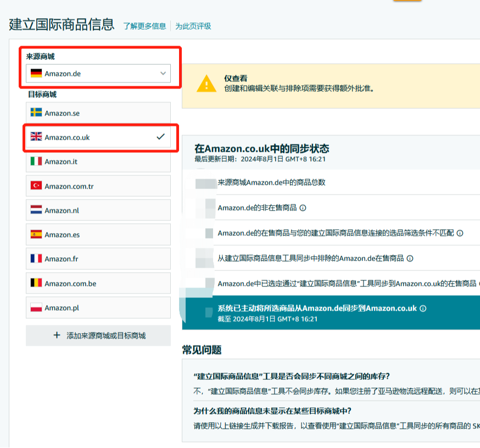Click the 目标商城 label
This screenshot has width=480, height=448.
(42, 95)
